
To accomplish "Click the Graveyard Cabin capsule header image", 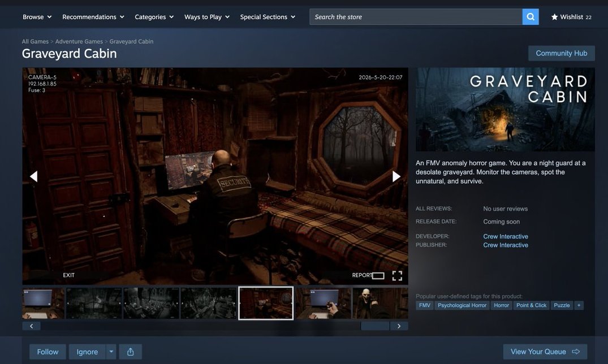I will [x=505, y=109].
